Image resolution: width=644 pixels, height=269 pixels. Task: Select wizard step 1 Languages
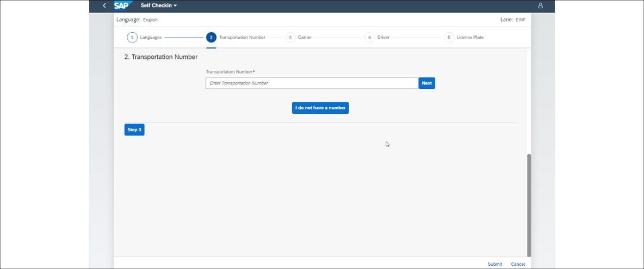[x=145, y=38]
